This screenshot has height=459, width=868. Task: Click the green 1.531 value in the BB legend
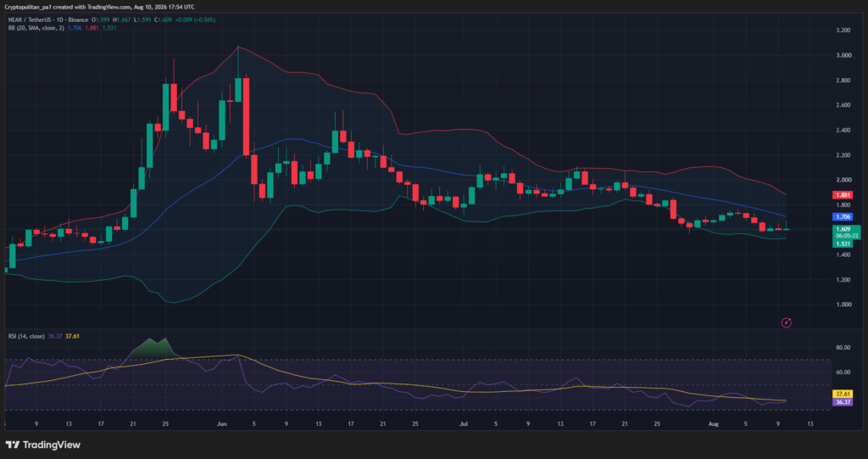pyautogui.click(x=108, y=28)
